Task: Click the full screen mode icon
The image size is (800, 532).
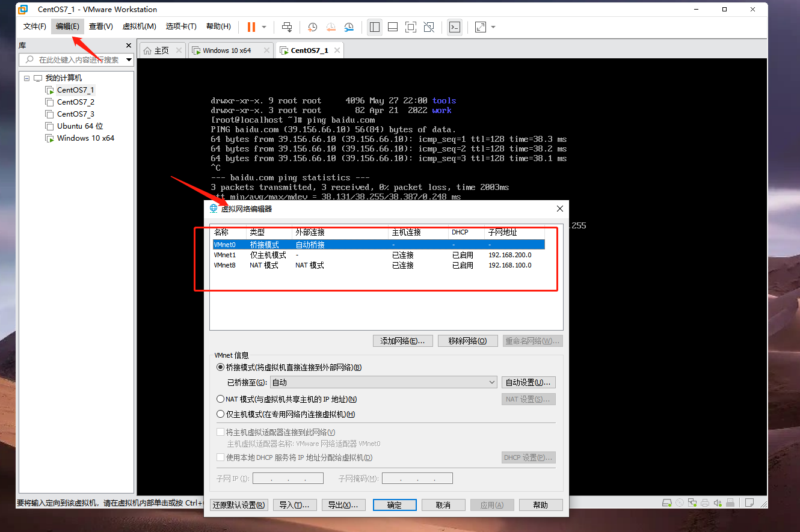Action: 411,27
